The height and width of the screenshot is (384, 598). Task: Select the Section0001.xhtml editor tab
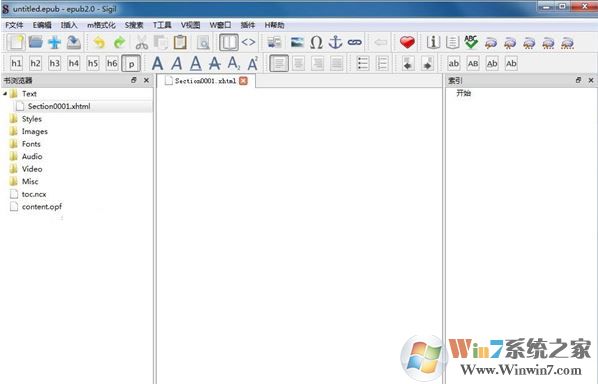coord(206,81)
